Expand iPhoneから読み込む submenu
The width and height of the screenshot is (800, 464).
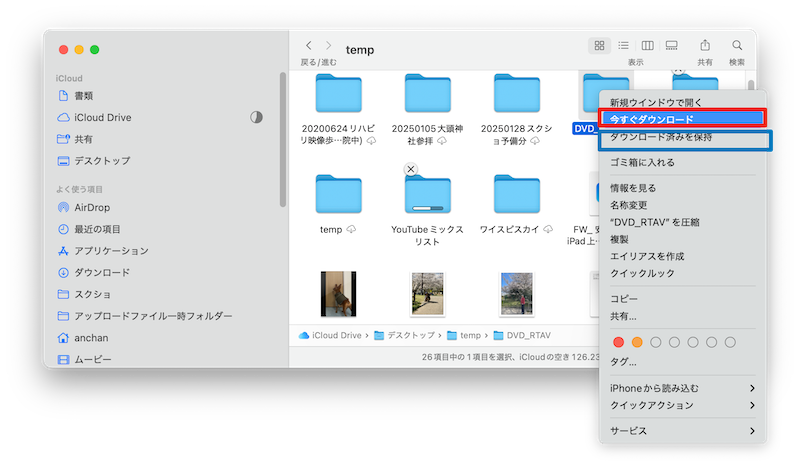pos(682,388)
